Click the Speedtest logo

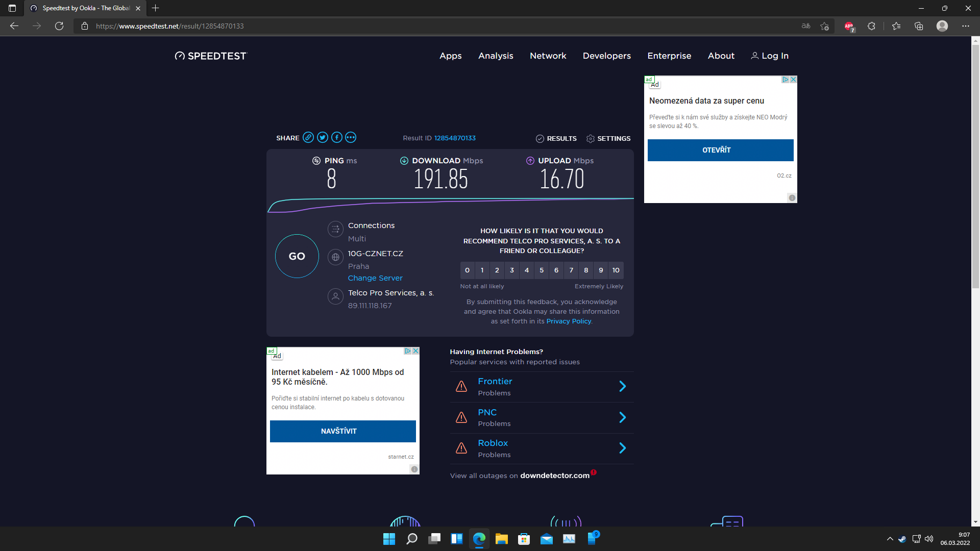(210, 56)
